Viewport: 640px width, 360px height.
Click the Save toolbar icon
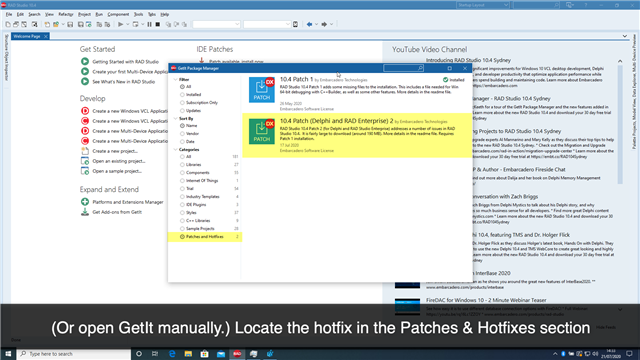(x=70, y=24)
